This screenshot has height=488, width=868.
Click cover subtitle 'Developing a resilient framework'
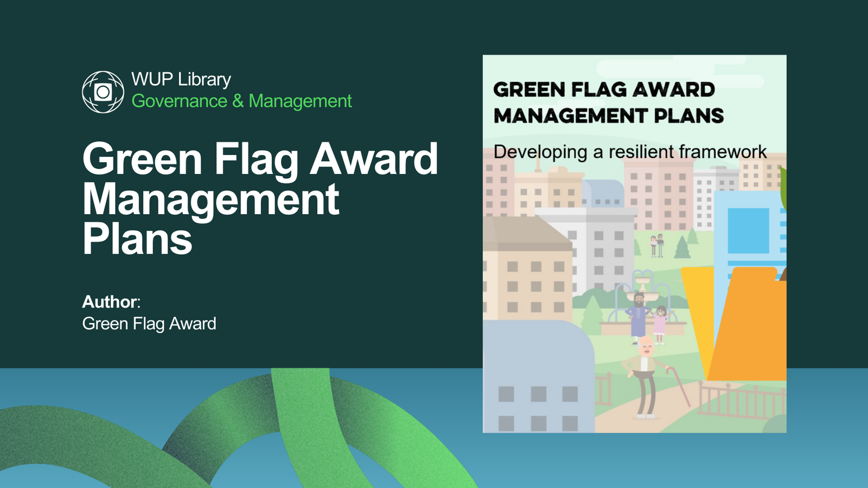click(x=630, y=152)
